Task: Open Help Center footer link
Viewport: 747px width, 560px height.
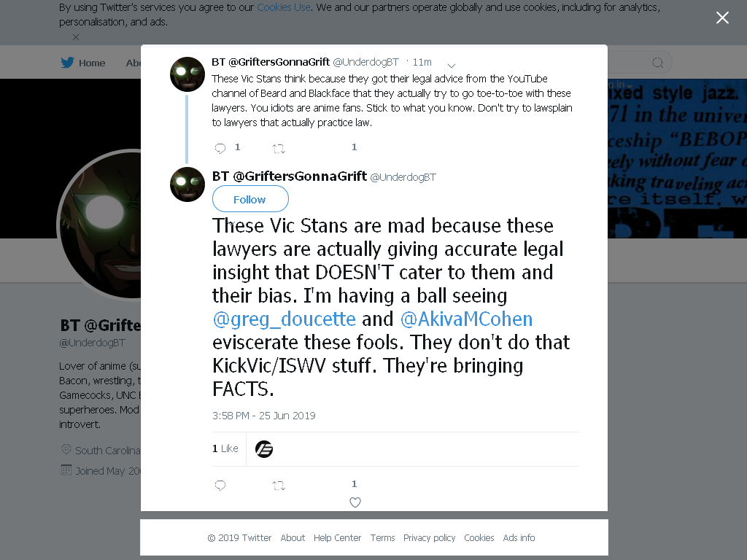Action: coord(337,537)
